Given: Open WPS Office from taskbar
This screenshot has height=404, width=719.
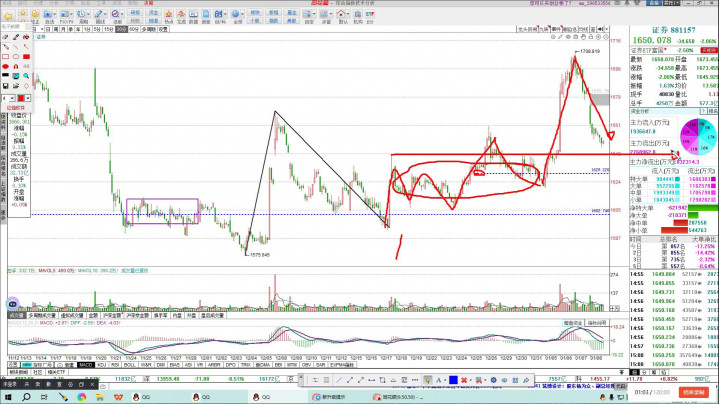Looking at the screenshot, I should click(118, 397).
